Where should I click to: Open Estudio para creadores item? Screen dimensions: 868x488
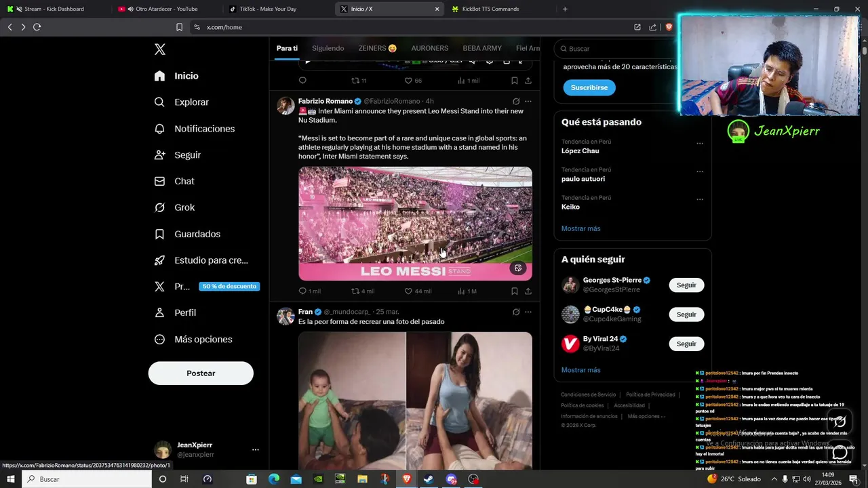click(201, 260)
